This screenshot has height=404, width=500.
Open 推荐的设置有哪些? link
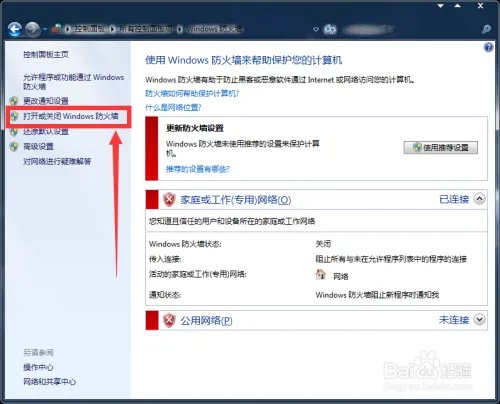tap(198, 169)
